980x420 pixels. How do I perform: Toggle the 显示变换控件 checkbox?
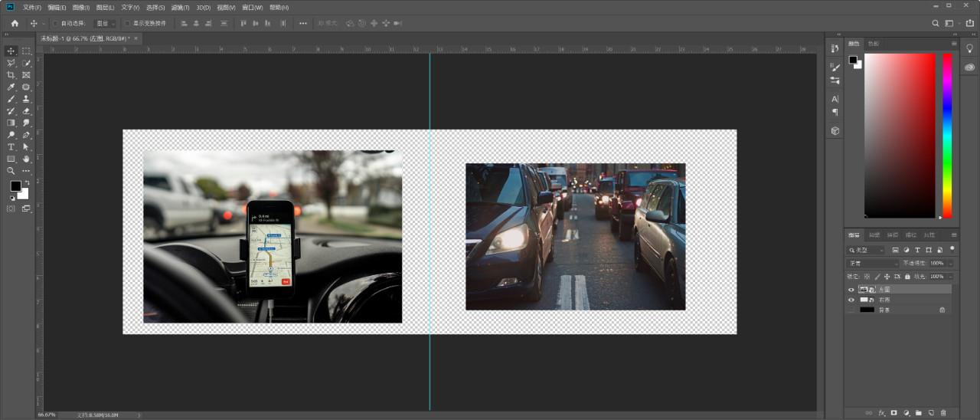coord(127,24)
